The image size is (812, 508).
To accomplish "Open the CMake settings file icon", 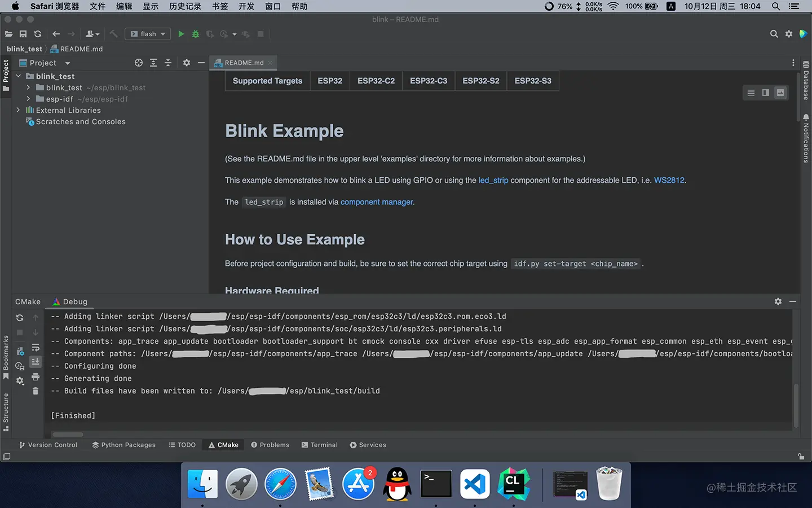I will (20, 351).
